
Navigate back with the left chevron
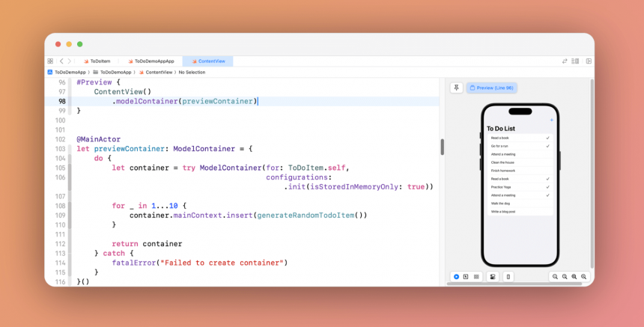coord(61,61)
